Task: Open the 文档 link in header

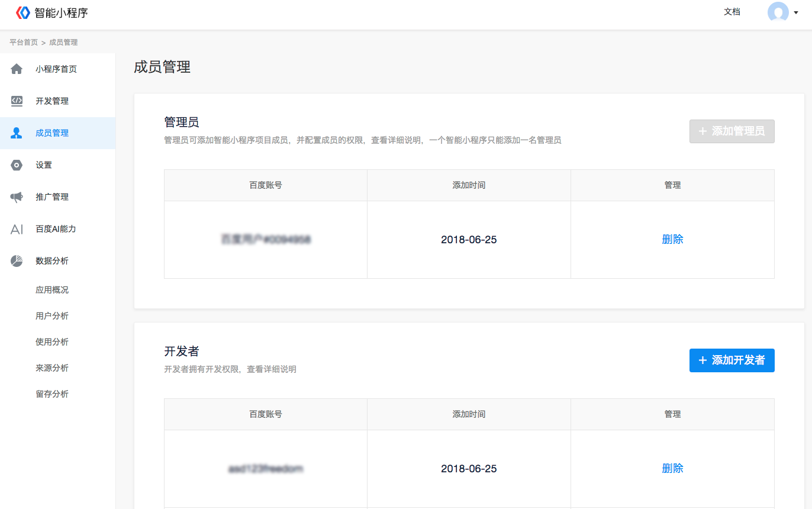Action: click(x=732, y=12)
